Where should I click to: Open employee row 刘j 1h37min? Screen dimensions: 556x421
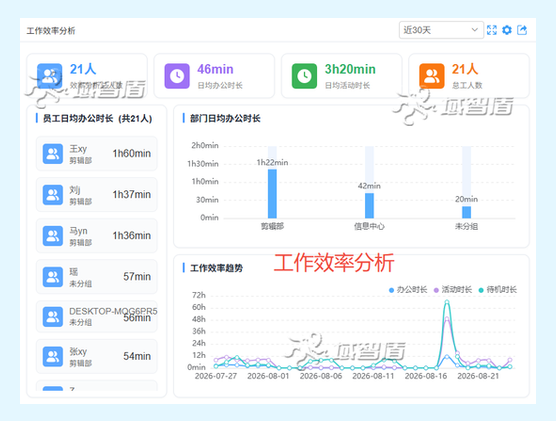(x=96, y=195)
